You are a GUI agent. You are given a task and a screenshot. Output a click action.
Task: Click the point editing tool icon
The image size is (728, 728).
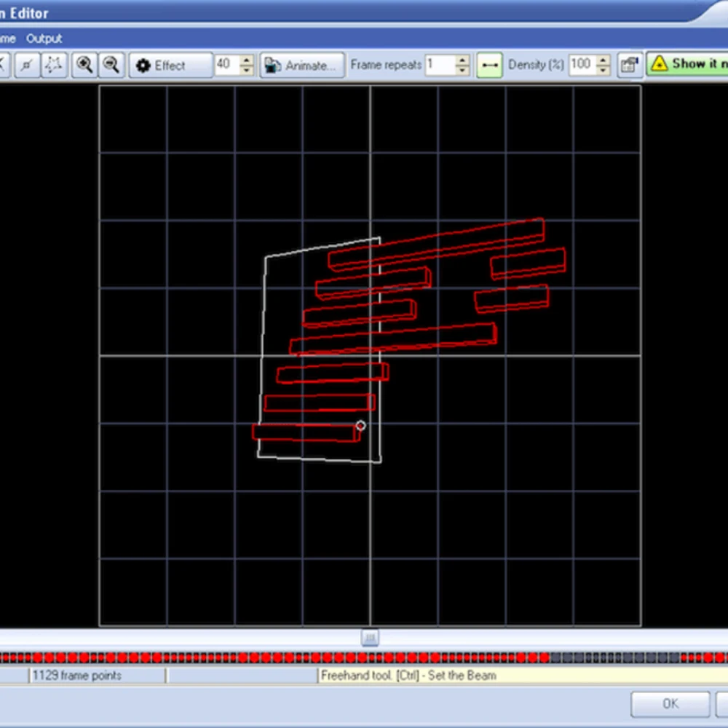tap(26, 65)
